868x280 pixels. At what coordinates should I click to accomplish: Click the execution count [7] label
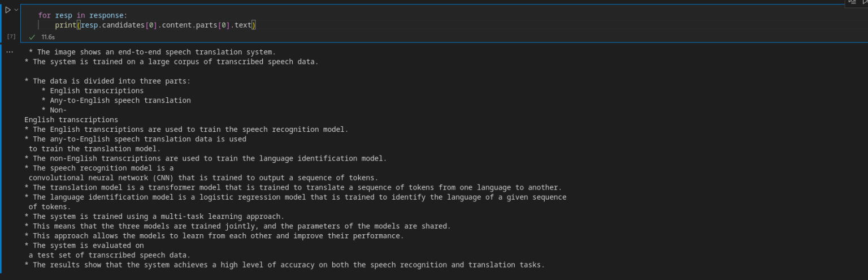click(x=11, y=37)
